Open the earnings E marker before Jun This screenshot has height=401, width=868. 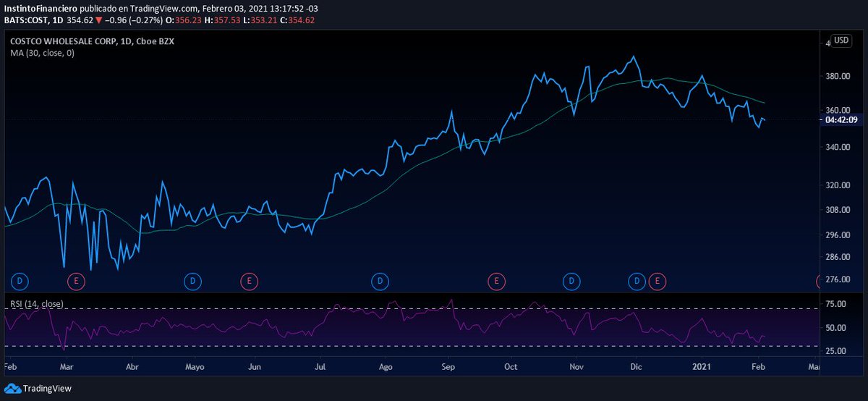(249, 280)
